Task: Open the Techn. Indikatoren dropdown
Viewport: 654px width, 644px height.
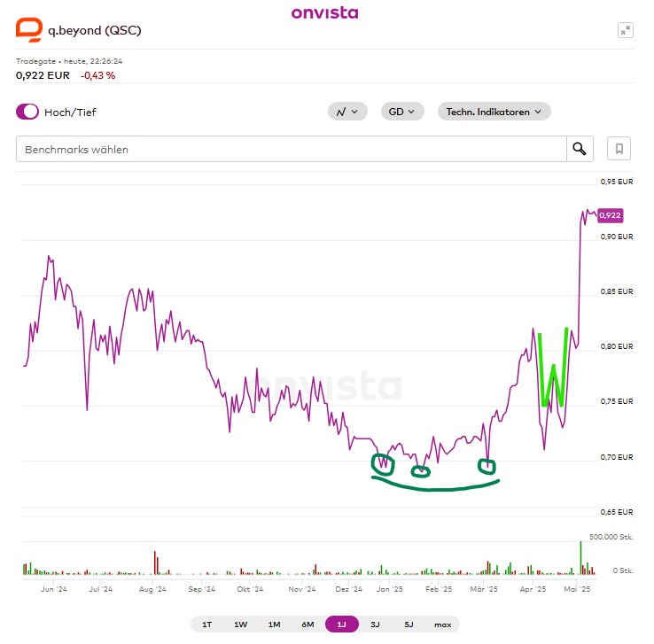Action: [x=494, y=112]
